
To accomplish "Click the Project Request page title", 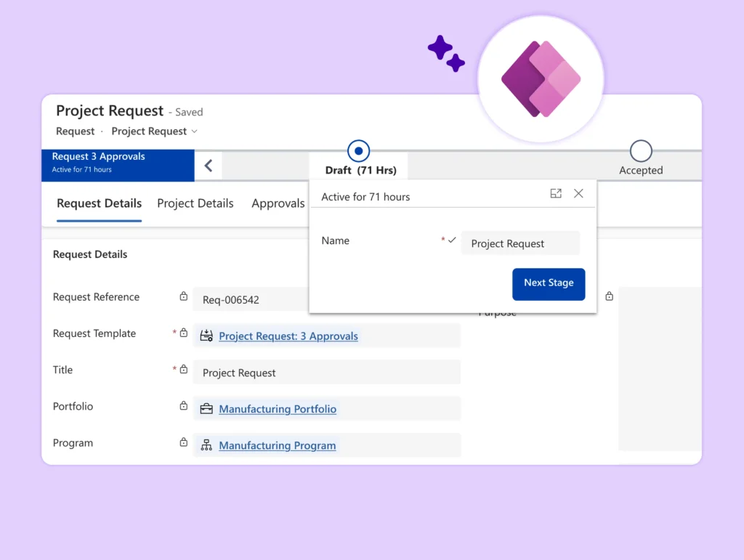I will pos(110,110).
